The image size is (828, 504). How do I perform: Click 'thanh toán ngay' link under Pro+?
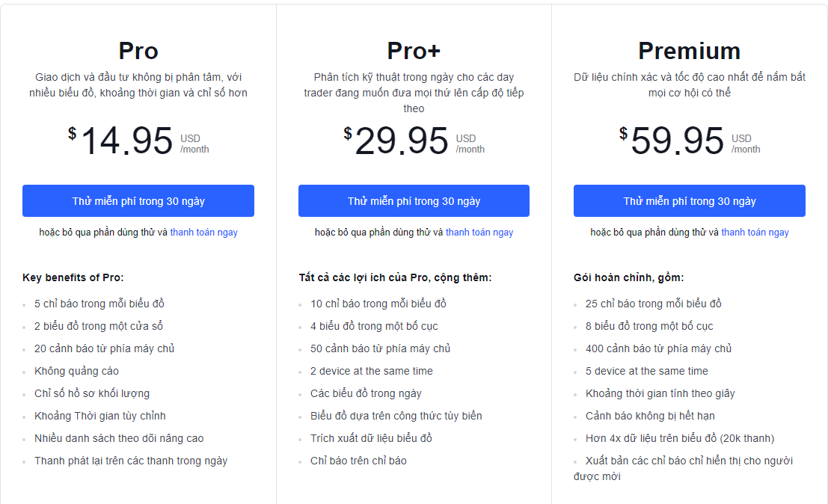(479, 233)
